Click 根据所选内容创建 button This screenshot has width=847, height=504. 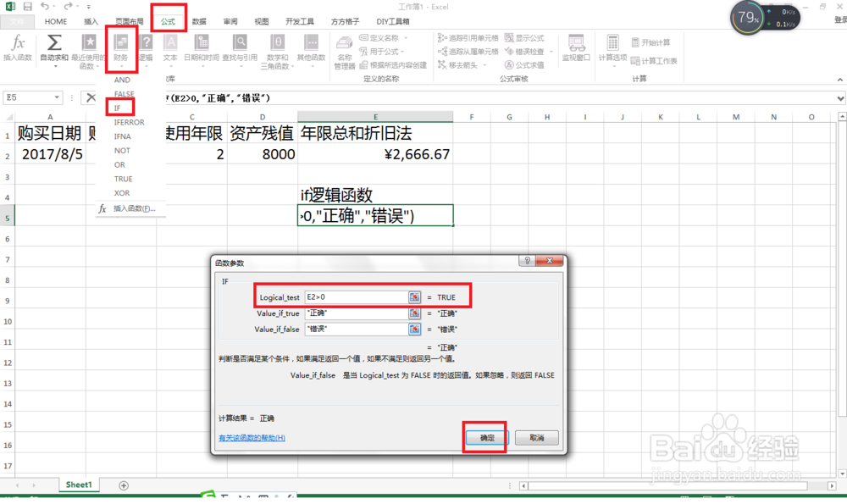click(393, 65)
